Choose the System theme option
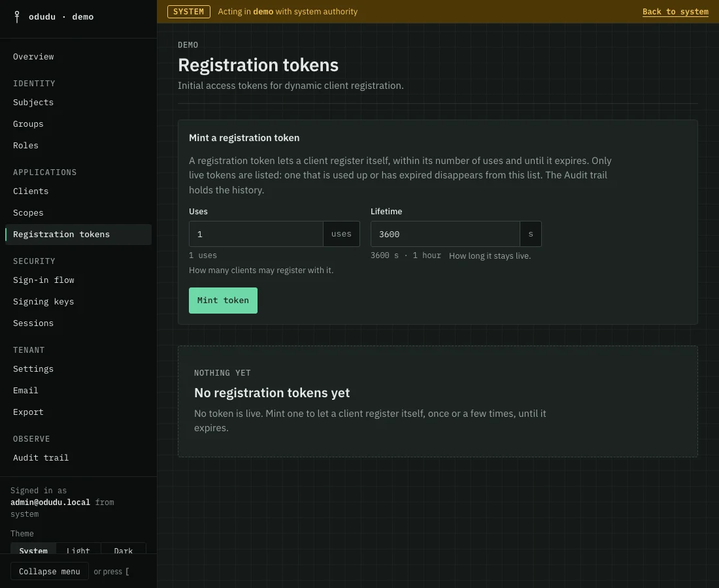This screenshot has width=719, height=588. 33,549
